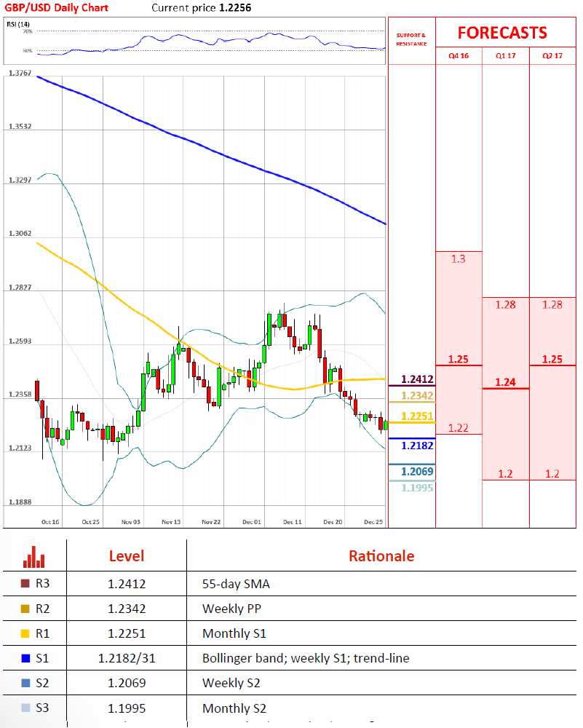Click the 1.25 value in Q2 17 column
This screenshot has width=583, height=728.
(552, 359)
